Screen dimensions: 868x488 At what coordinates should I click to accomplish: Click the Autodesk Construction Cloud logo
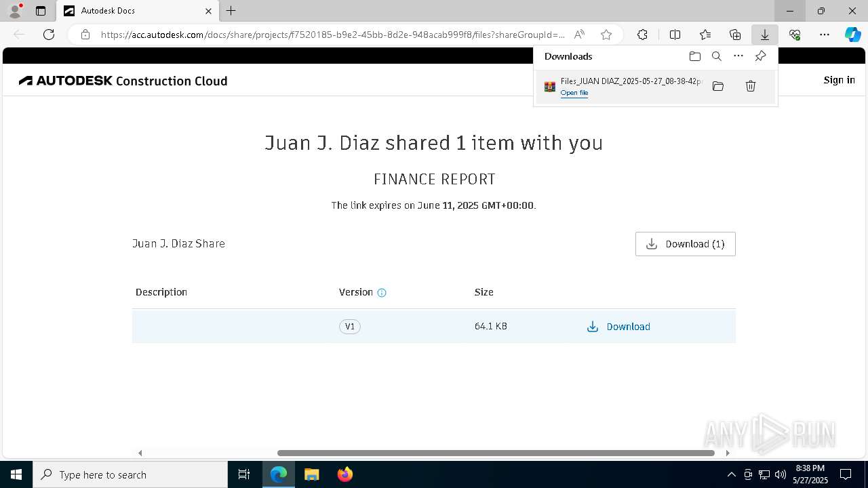tap(123, 81)
